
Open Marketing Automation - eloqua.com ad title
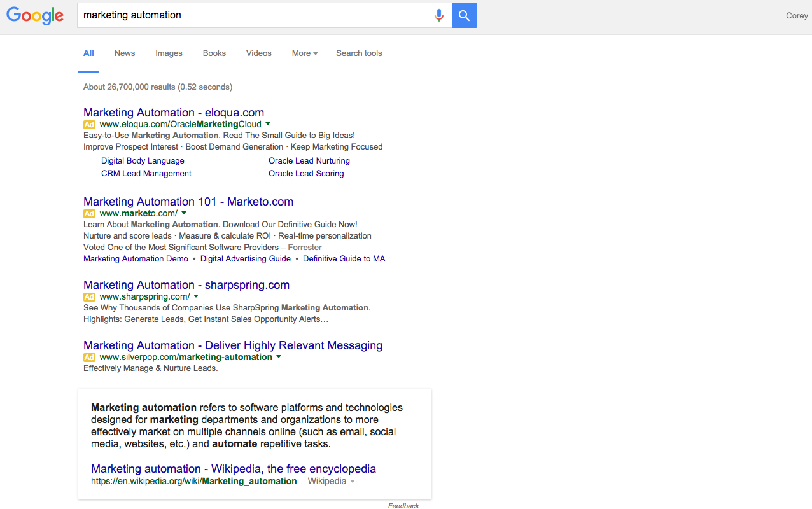pos(174,113)
